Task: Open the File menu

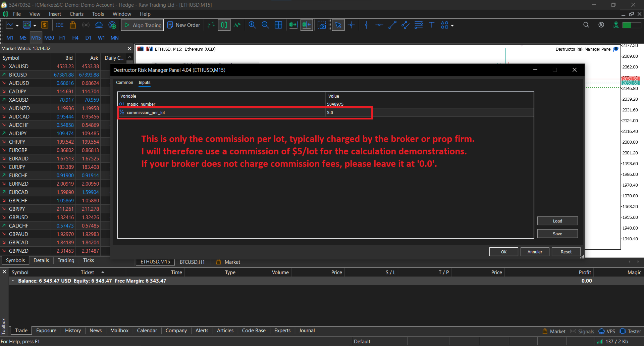Action: click(17, 14)
